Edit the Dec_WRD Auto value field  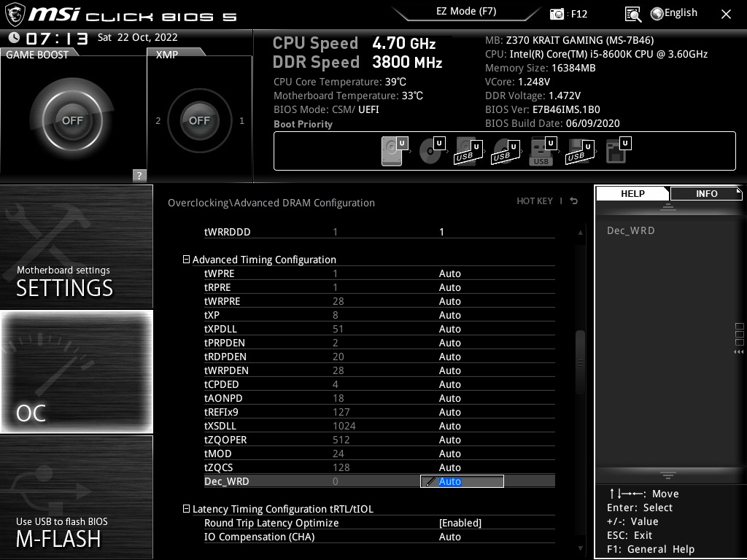(462, 481)
